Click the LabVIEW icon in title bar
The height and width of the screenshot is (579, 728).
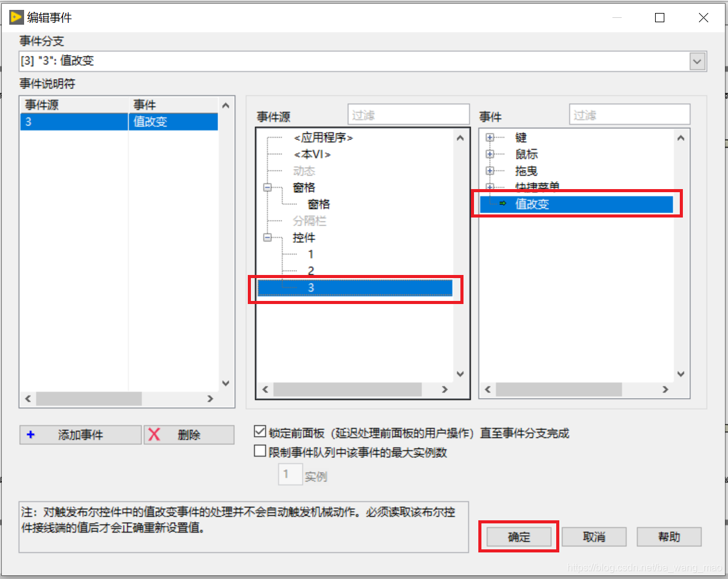tap(16, 18)
